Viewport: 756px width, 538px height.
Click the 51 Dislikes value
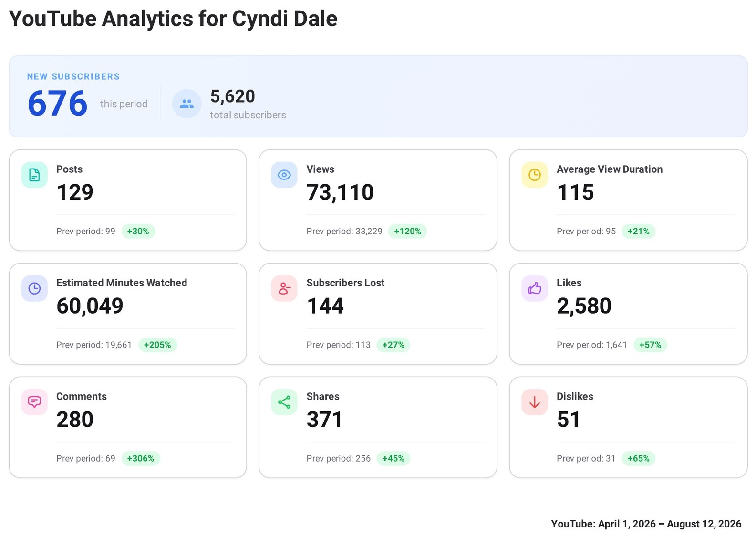click(569, 420)
